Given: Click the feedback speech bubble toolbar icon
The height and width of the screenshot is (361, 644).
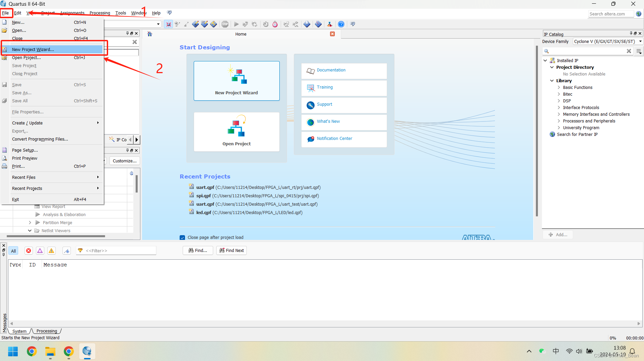Looking at the screenshot, I should click(x=353, y=24).
